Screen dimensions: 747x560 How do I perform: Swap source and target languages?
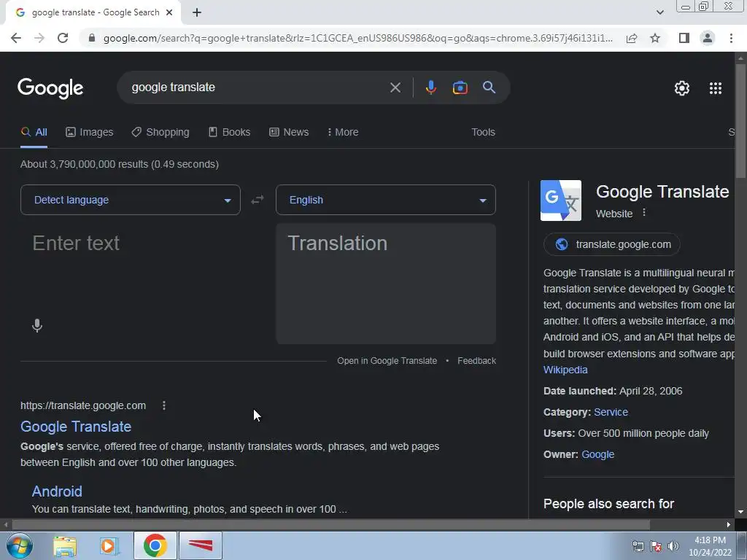(258, 200)
